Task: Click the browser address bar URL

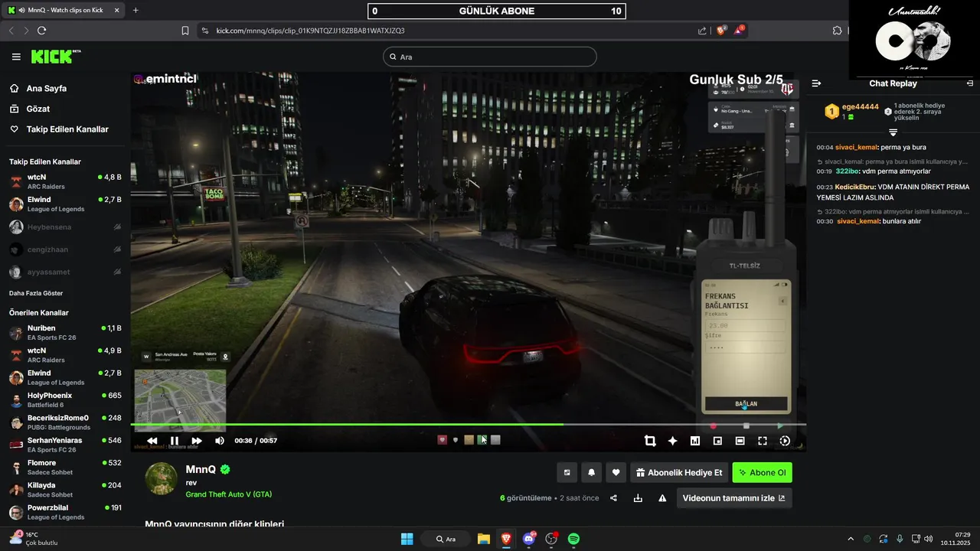Action: 310,31
